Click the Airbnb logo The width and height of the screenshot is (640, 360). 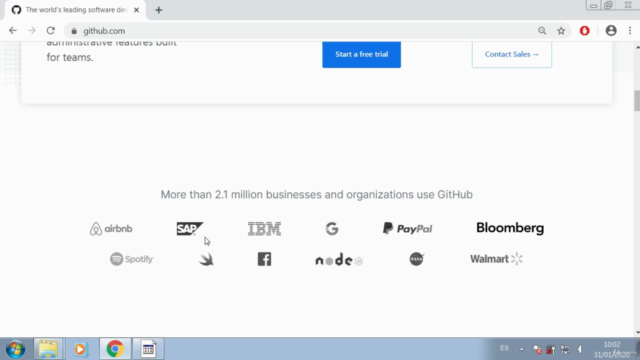111,229
